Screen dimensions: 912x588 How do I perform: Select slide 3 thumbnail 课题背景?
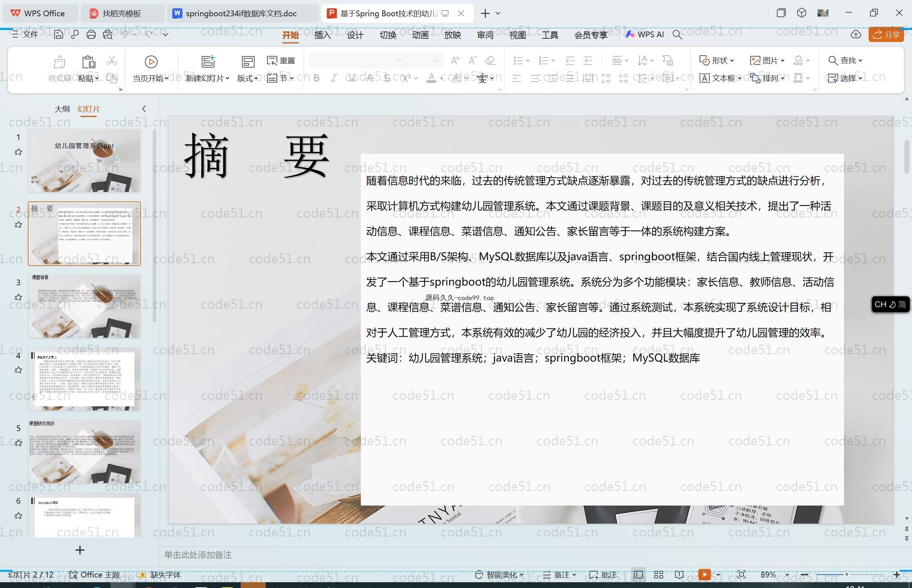tap(84, 306)
